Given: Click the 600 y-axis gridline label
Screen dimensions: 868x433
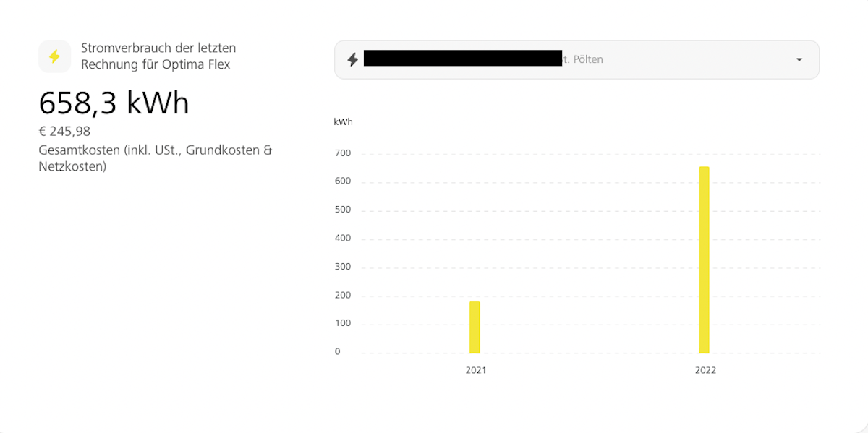Looking at the screenshot, I should 342,181.
